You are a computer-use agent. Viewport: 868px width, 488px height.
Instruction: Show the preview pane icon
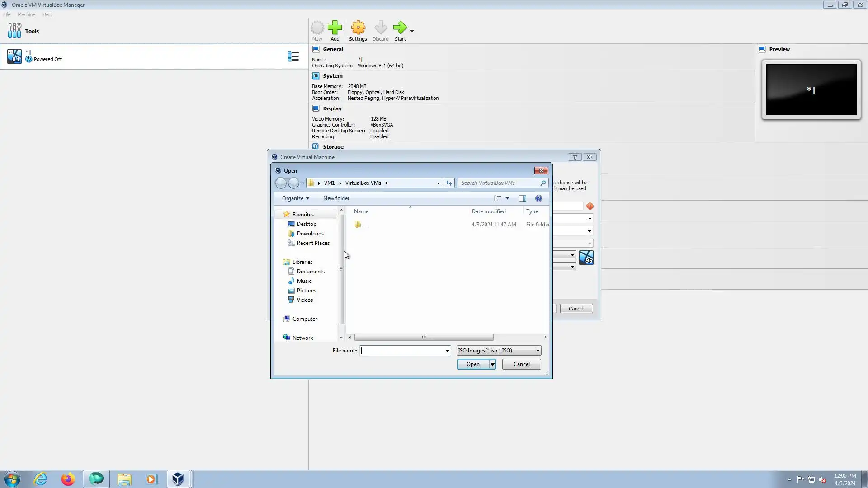(523, 198)
